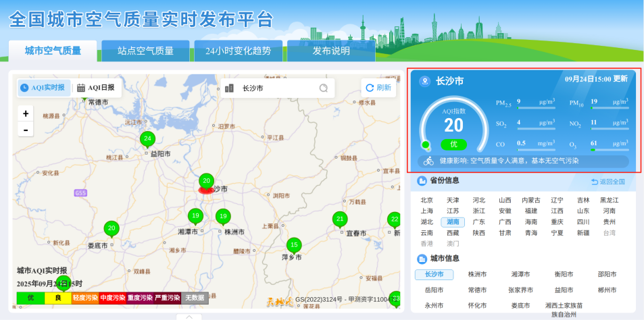Click the 株洲市 AQI marker showing 19
This screenshot has width=644, height=320.
pyautogui.click(x=223, y=217)
